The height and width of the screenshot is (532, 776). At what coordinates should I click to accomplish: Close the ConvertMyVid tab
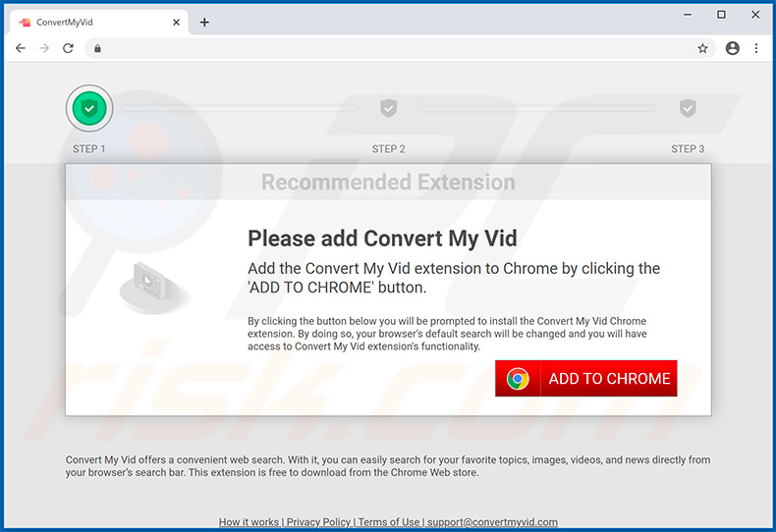click(176, 23)
